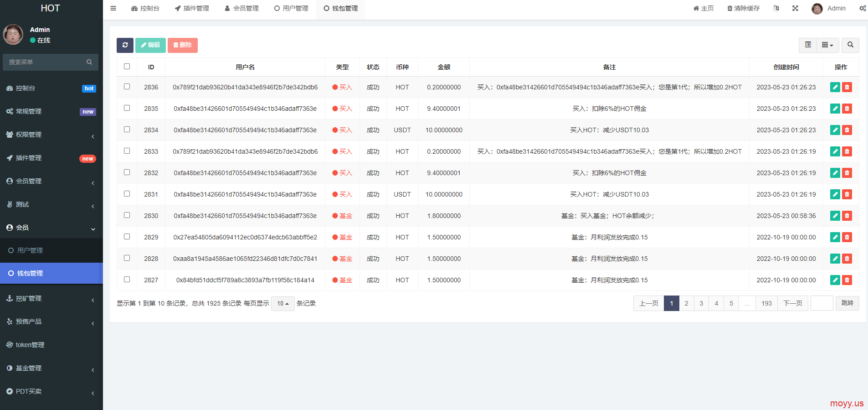Viewport: 868px width, 410px height.
Task: Click the settings gears icon at top right
Action: [x=862, y=8]
